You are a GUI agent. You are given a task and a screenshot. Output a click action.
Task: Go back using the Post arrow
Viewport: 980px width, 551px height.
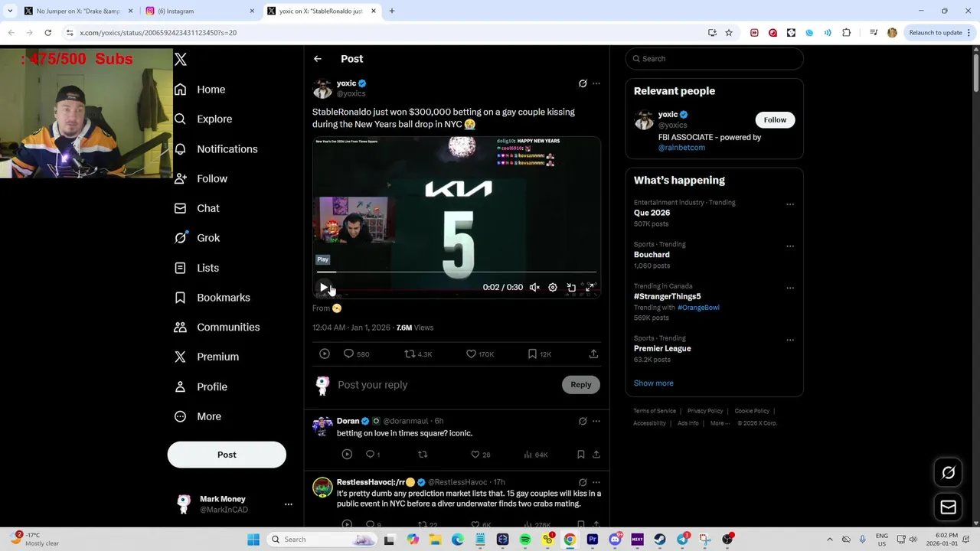coord(317,59)
